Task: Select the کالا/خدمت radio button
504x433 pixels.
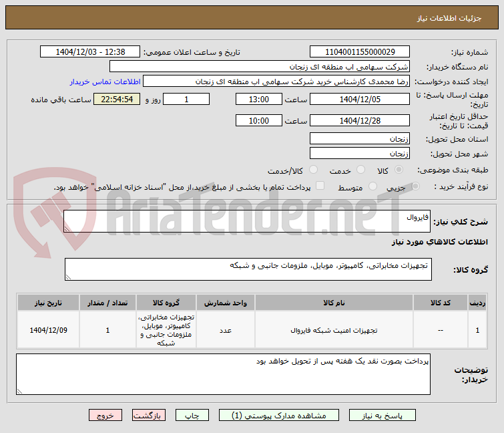Action: click(313, 170)
